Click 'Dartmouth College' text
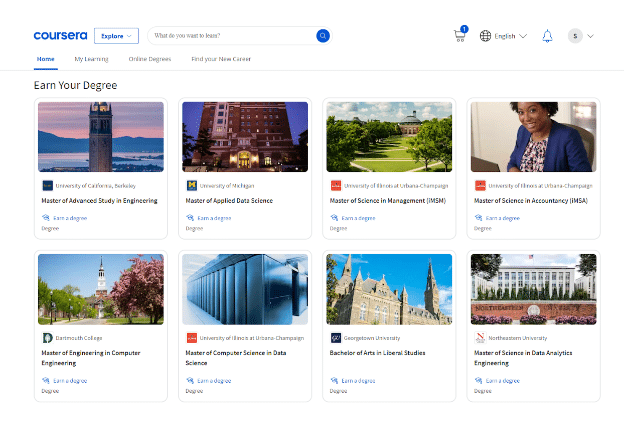The width and height of the screenshot is (624, 446). click(x=79, y=338)
